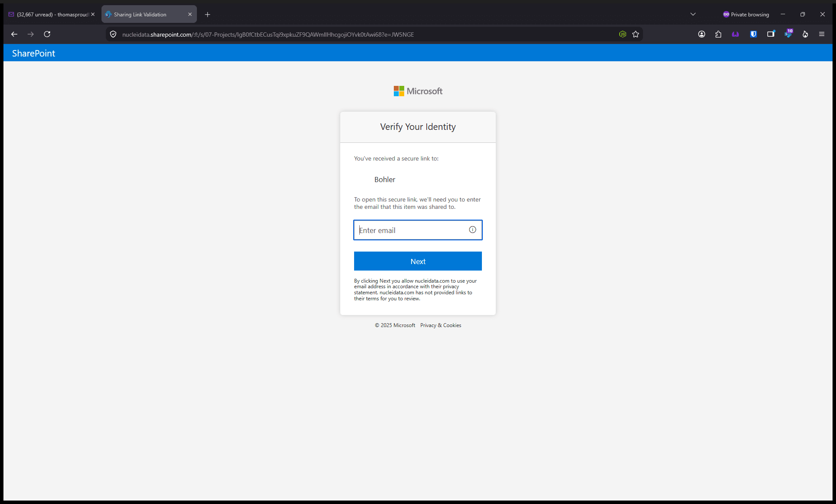Screen dimensions: 836x504
Task: Reload the current page
Action: pos(47,34)
